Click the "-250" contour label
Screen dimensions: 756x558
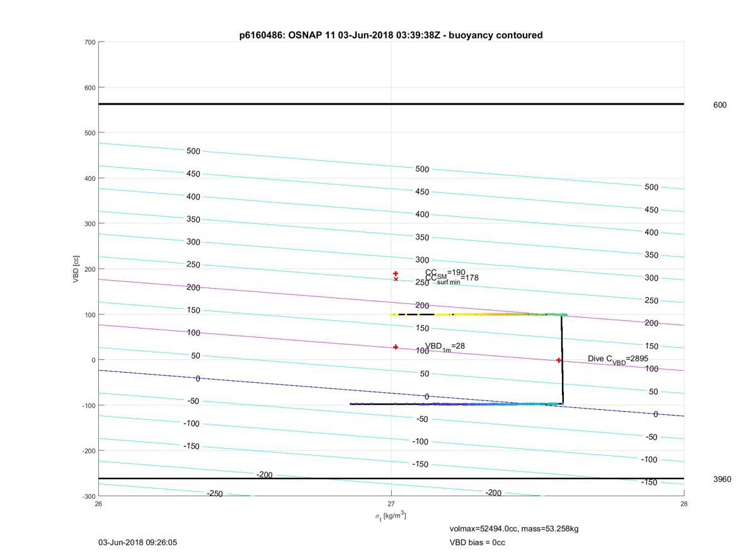pos(215,494)
